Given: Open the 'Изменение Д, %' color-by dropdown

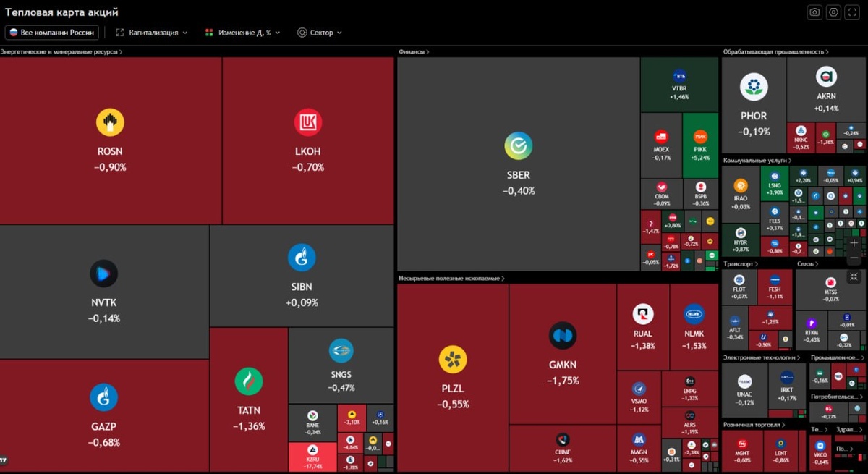Looking at the screenshot, I should click(242, 33).
